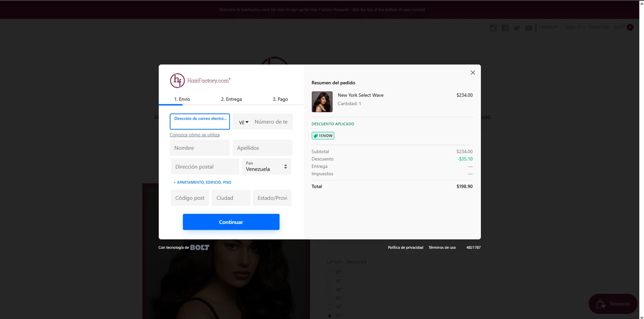Click REGISTER in the background header
The height and width of the screenshot is (319, 644).
pos(598,27)
